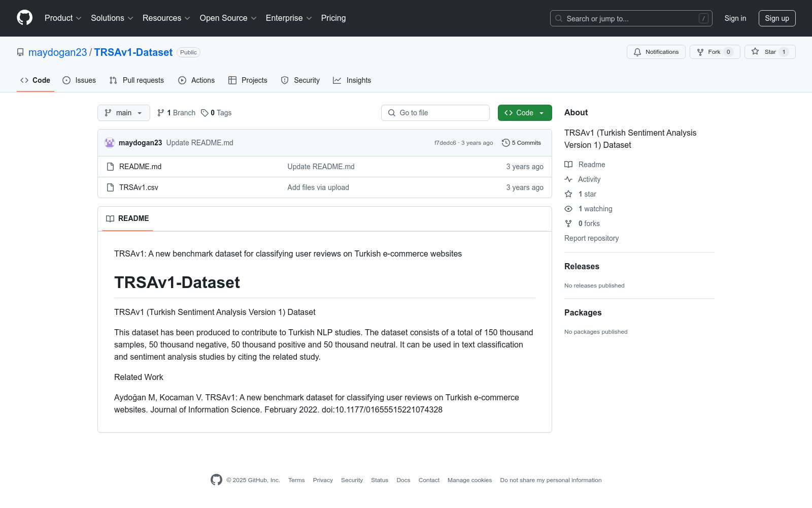Expand the Resources menu
The height and width of the screenshot is (508, 812).
pos(166,18)
